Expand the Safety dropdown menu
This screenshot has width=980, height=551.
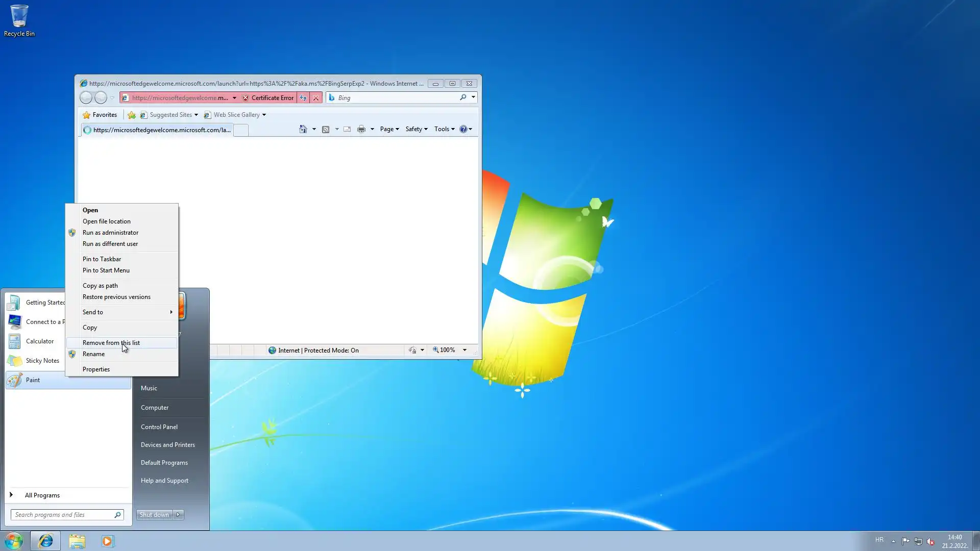[x=416, y=129]
